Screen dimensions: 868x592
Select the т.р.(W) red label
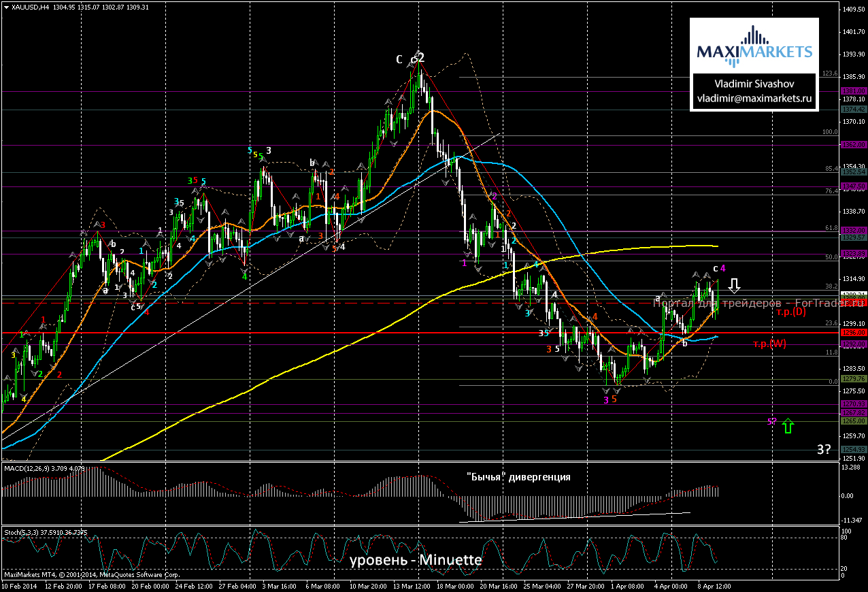coord(769,344)
